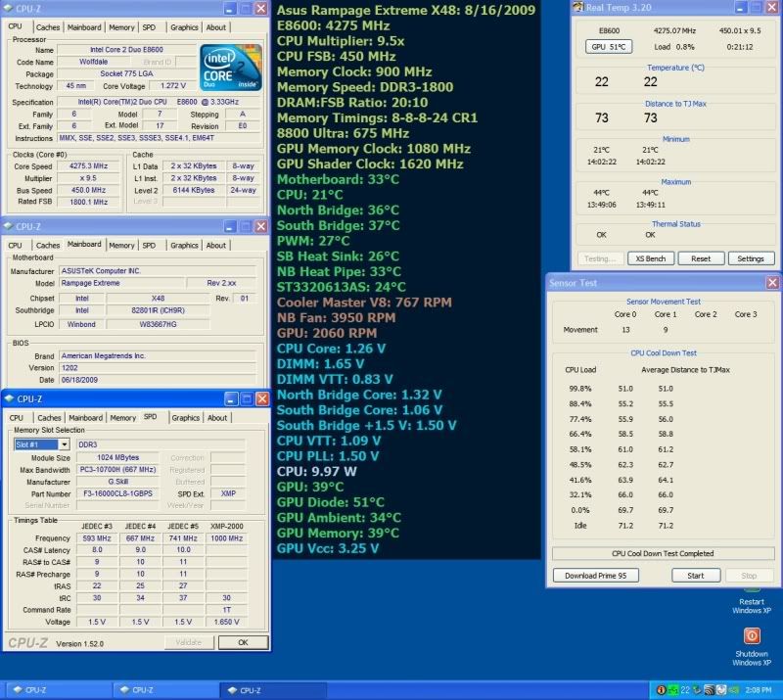This screenshot has width=783, height=700.
Task: Click the Max Bandwidth field 'PC3-10700H (667 MHz)'
Action: tap(117, 470)
